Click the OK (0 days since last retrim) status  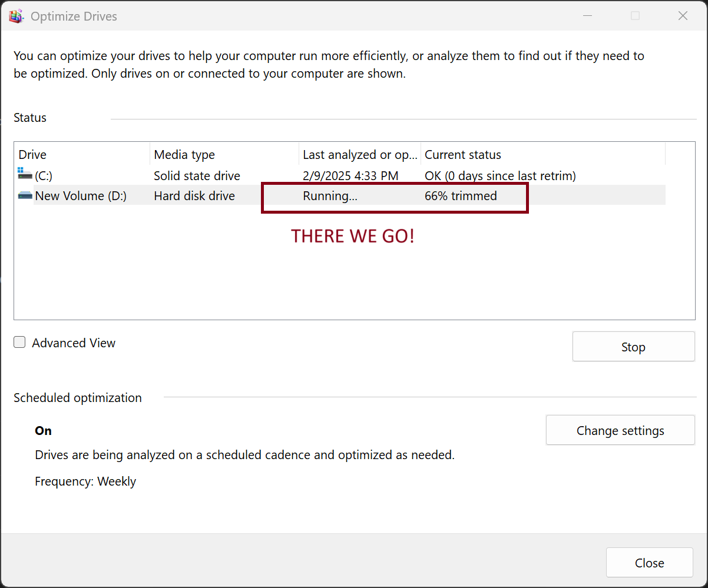point(500,176)
